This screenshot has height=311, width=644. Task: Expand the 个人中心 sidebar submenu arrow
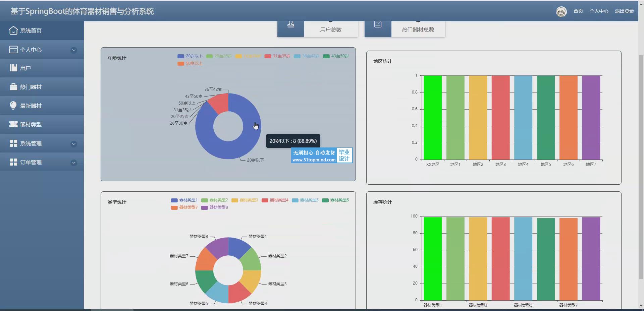coord(74,50)
